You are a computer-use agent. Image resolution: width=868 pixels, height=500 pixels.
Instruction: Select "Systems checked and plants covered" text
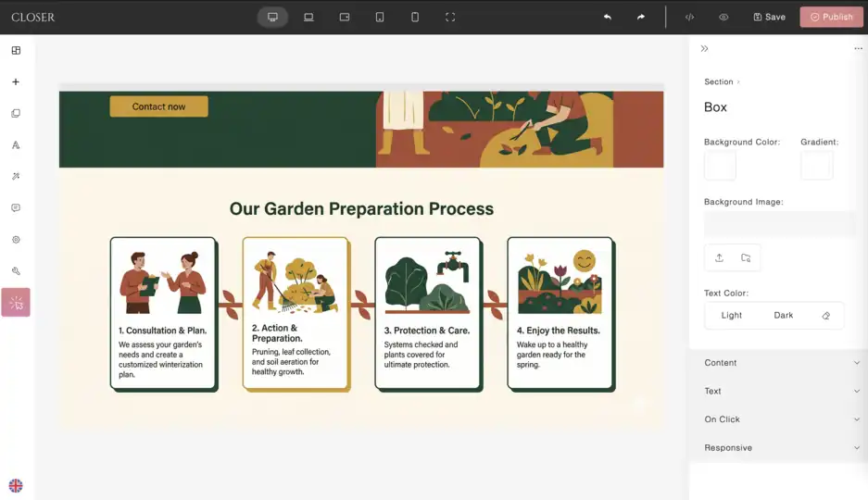(421, 355)
